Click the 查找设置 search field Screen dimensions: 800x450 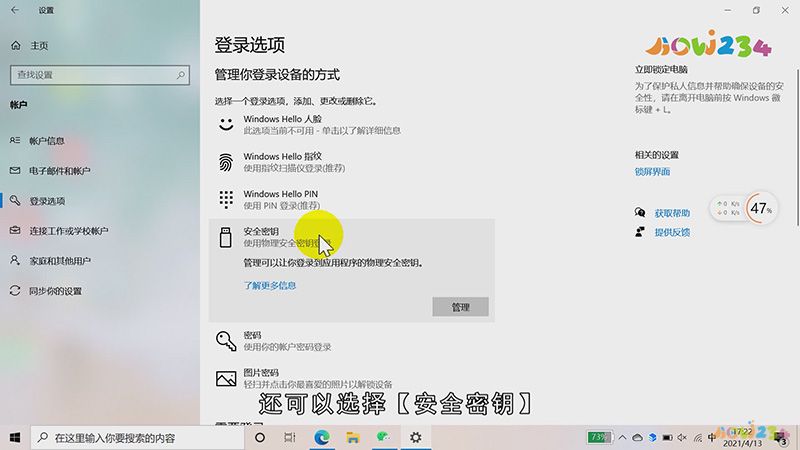click(100, 75)
